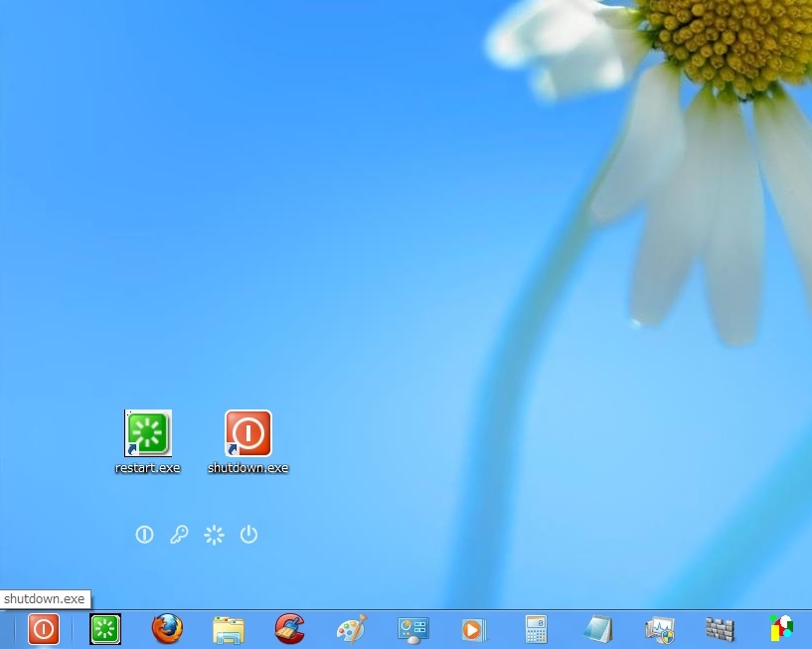Click the monitor graph with shield taskbar icon
Viewport: 812px width, 649px height.
click(659, 628)
